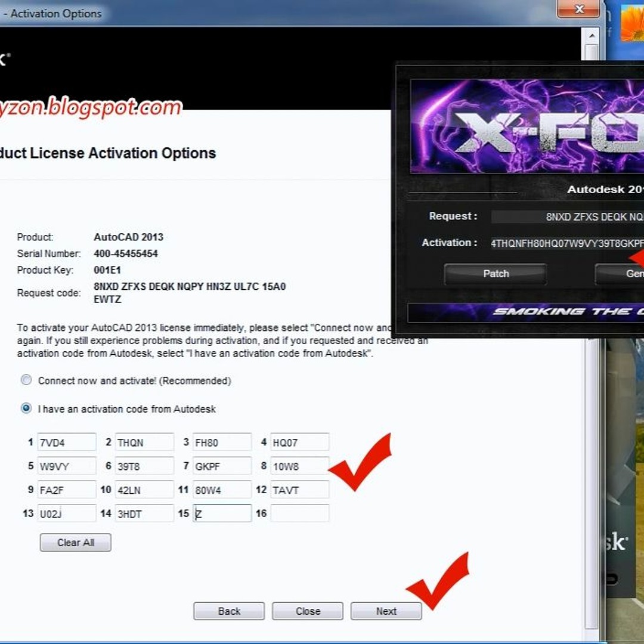
Task: Select activation field 13 containing U02J
Action: [x=66, y=513]
